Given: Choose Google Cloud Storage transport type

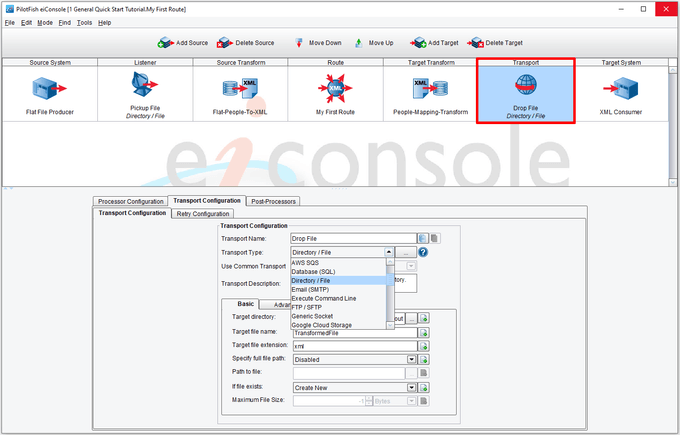Looking at the screenshot, I should pos(338,325).
